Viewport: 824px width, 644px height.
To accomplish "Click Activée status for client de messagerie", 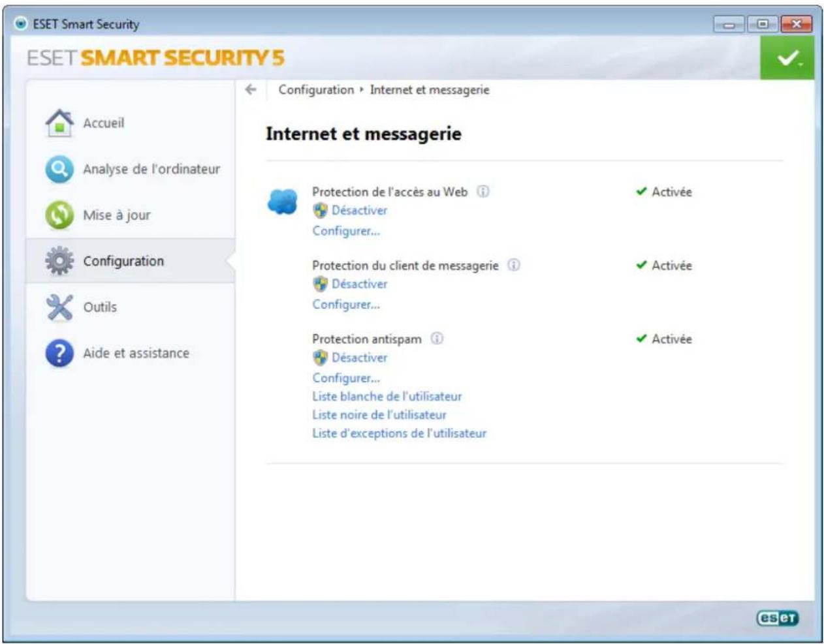I will 672,266.
